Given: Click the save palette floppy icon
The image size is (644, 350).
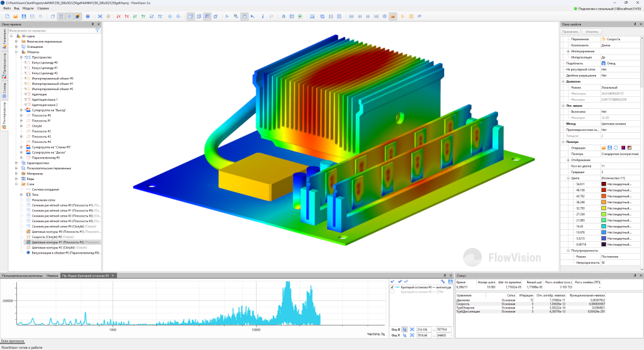Looking at the screenshot, I should click(609, 148).
